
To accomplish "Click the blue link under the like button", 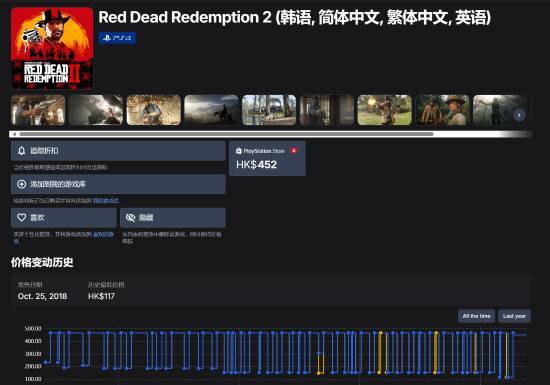I will point(103,234).
